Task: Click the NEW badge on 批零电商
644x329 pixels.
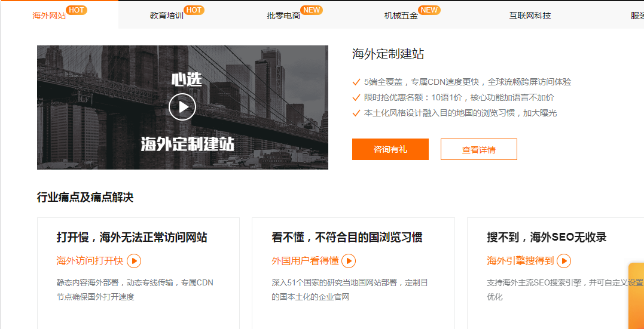Action: tap(311, 10)
